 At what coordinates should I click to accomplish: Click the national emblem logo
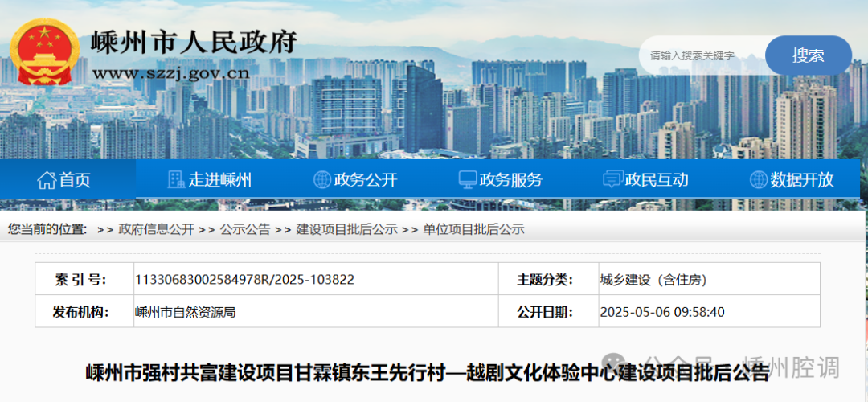tap(44, 53)
